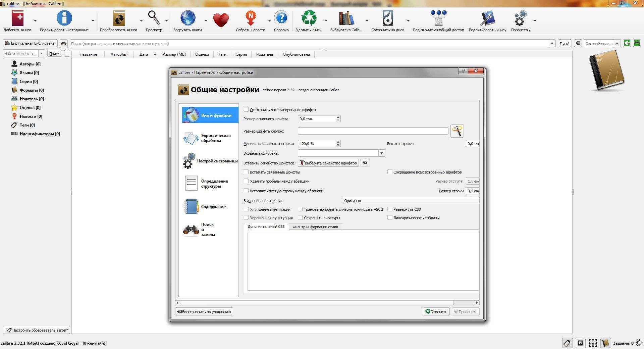Click the Поиск button in tag browser

click(54, 54)
